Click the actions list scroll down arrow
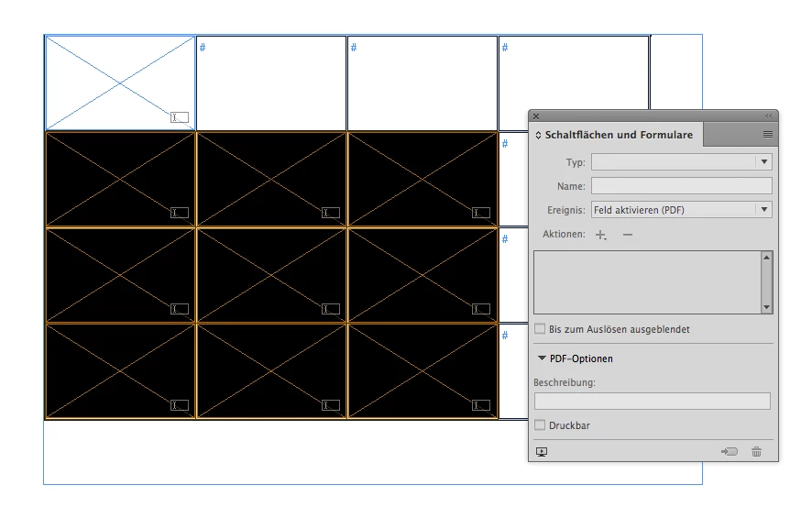812x529 pixels. pos(766,308)
